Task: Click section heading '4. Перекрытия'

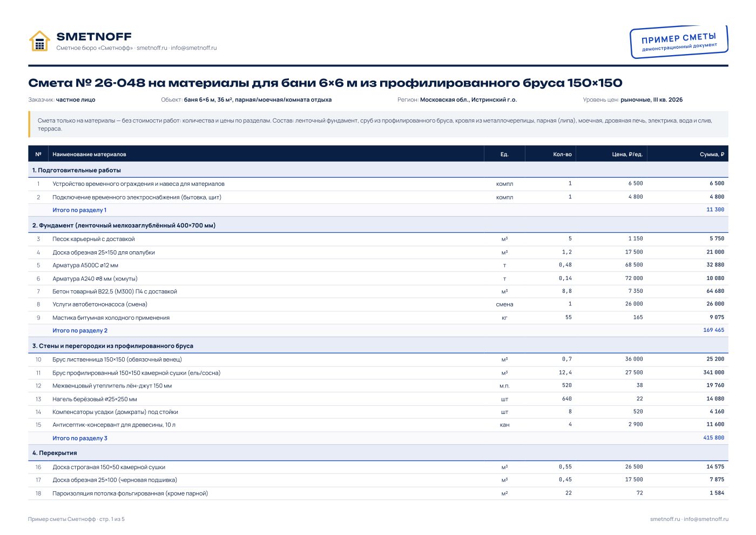Action: 378,453
